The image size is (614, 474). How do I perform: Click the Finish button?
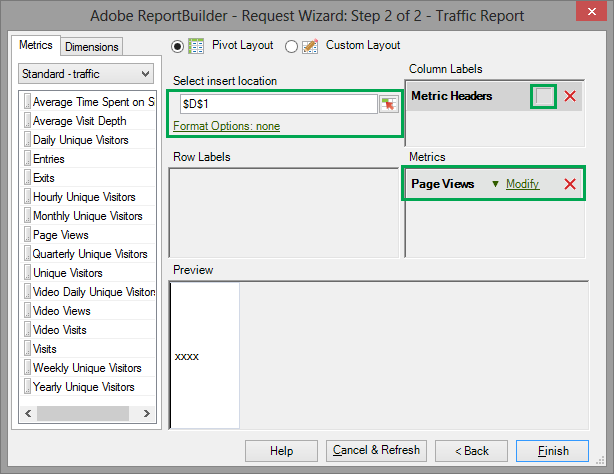point(552,450)
